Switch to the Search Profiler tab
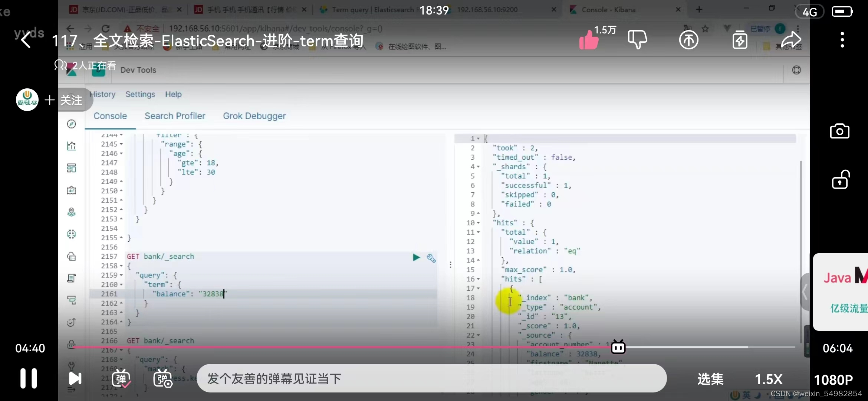Screen dimensions: 868x401 175,116
